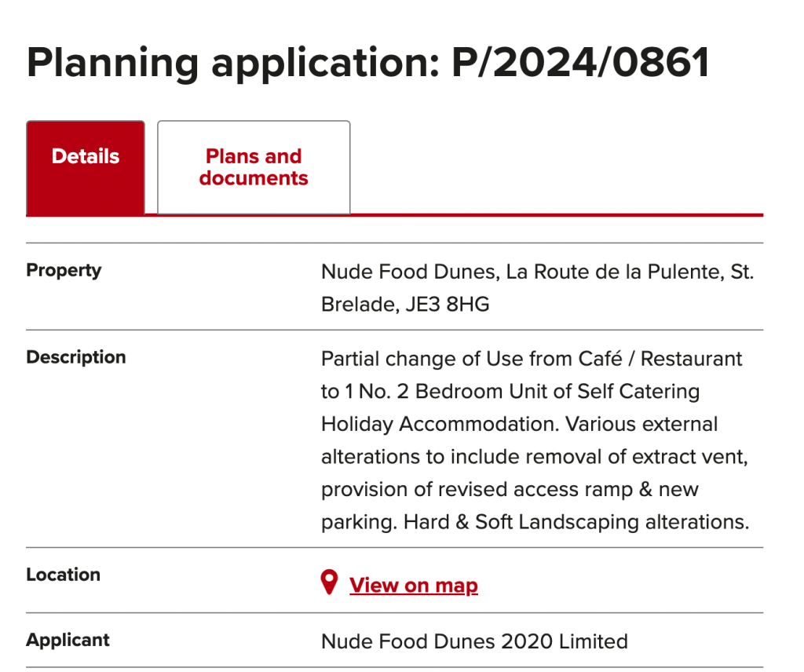Screen dimensions: 804x672
Task: Select the Details tab
Action: [86, 167]
